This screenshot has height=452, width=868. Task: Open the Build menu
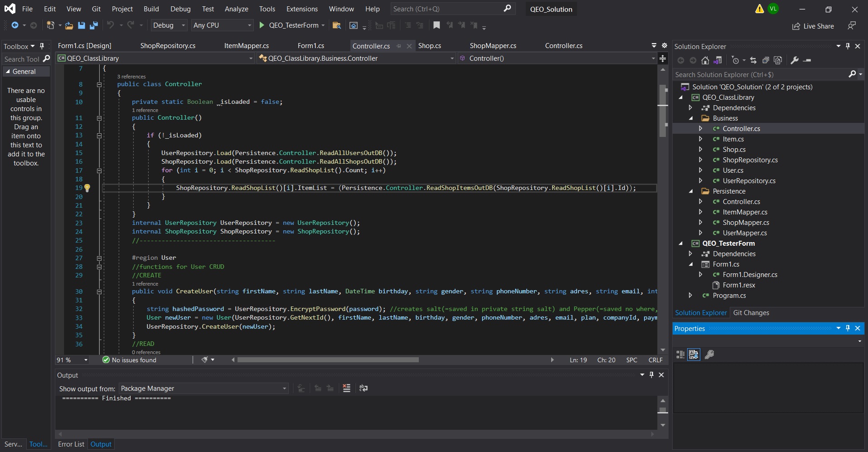151,9
